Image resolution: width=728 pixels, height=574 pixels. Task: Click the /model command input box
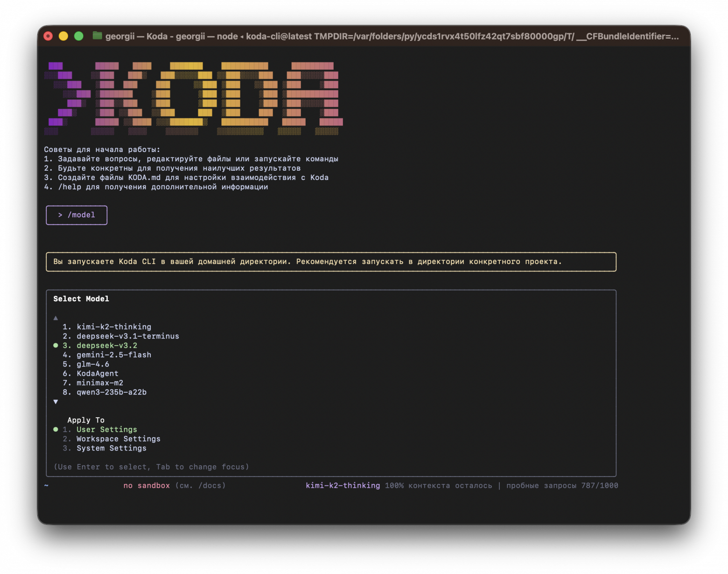77,215
